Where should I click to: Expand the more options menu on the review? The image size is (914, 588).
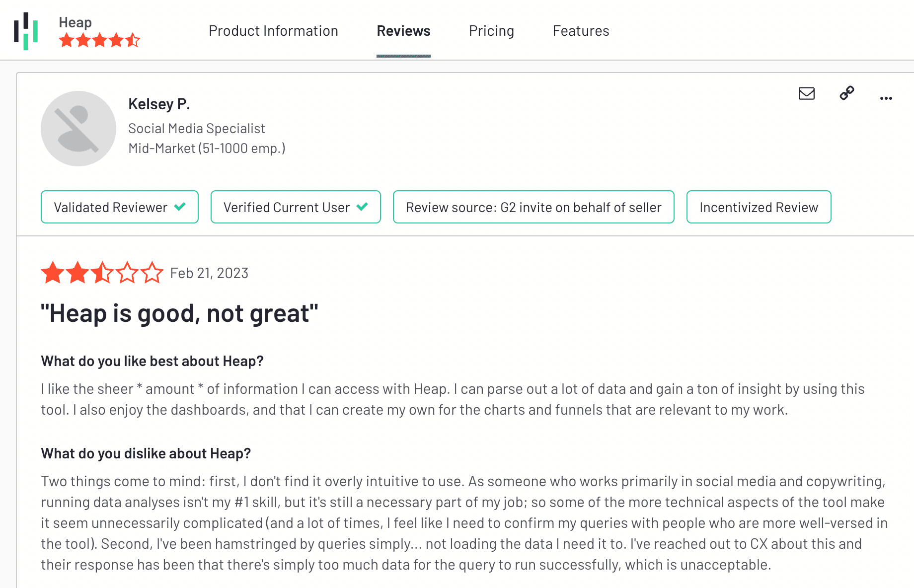coord(886,98)
